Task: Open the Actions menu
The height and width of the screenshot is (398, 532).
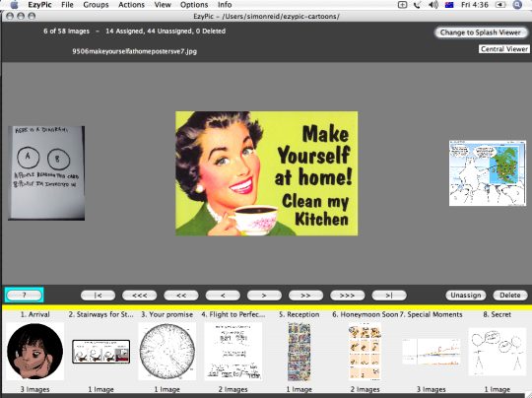Action: (x=131, y=5)
